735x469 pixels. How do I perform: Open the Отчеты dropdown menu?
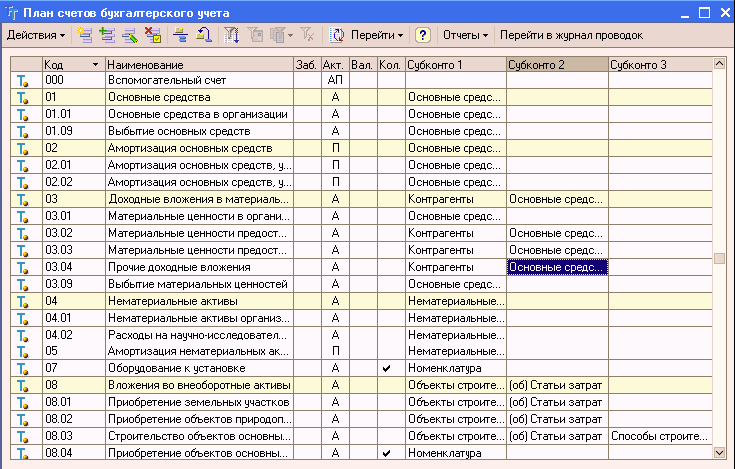pos(465,35)
